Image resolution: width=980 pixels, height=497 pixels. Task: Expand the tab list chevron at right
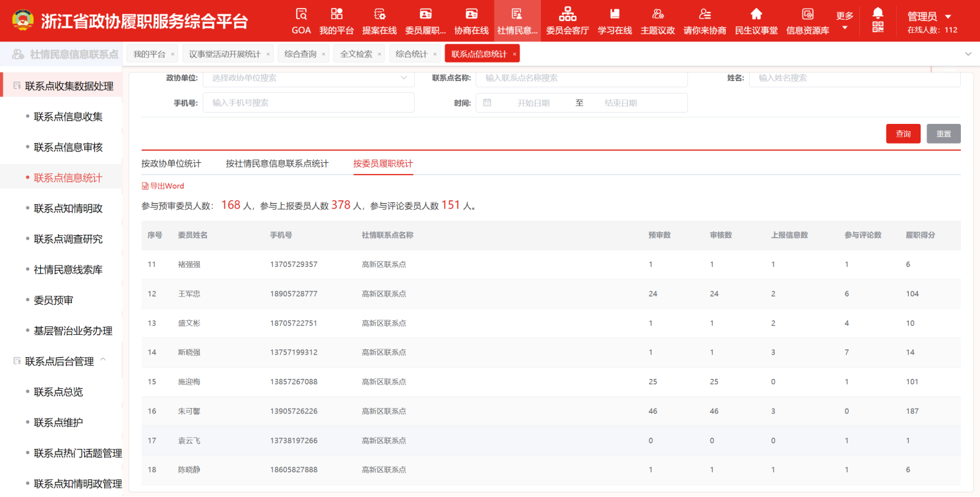pos(968,54)
